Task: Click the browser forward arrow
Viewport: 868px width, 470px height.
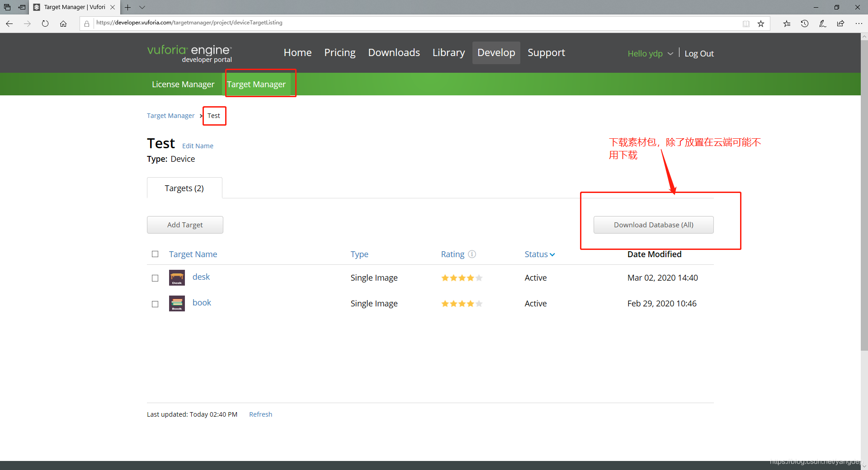Action: 27,23
